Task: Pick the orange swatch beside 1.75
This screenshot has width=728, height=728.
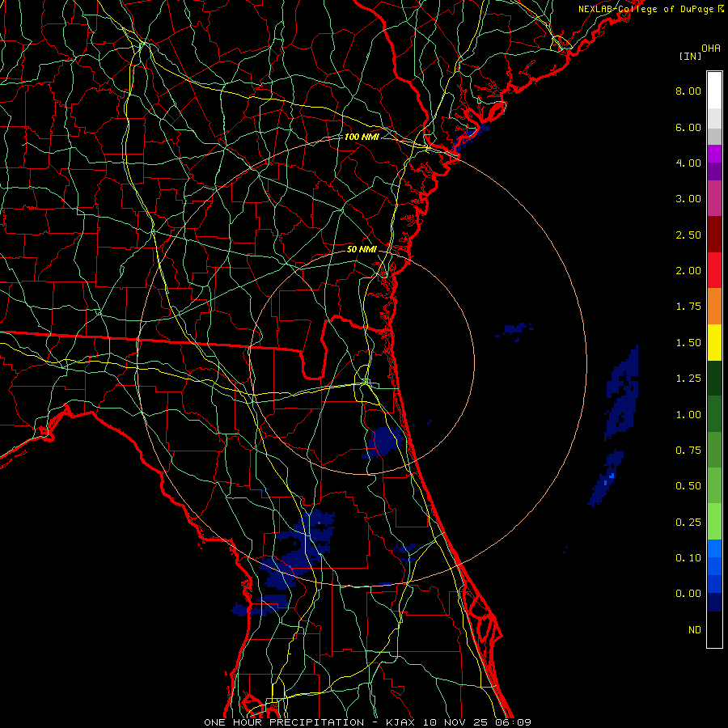Action: pos(714,307)
